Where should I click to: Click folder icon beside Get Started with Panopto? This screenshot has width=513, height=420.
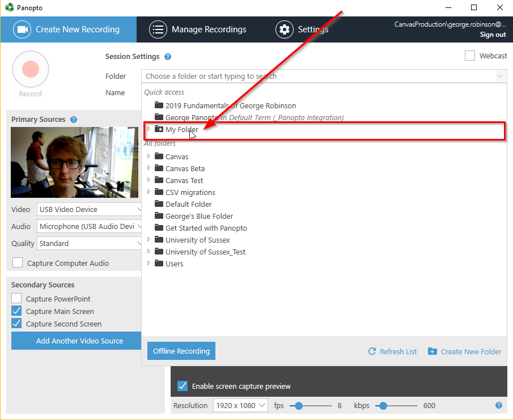coord(159,228)
